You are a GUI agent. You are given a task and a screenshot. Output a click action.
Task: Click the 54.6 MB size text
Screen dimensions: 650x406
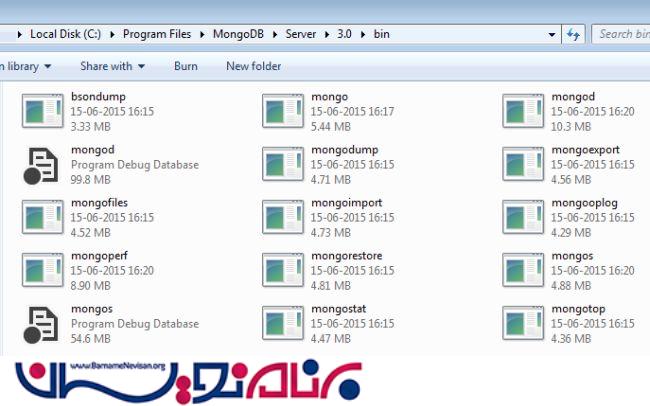(x=90, y=339)
